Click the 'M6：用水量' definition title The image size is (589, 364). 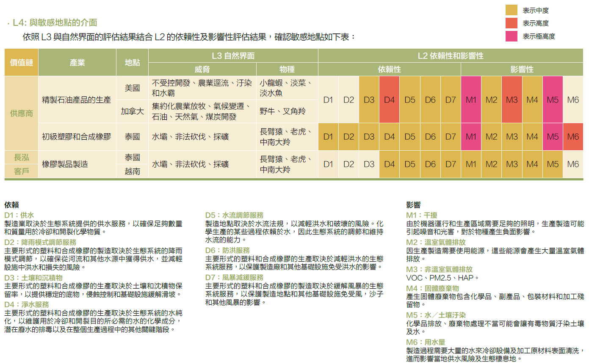pos(426,342)
